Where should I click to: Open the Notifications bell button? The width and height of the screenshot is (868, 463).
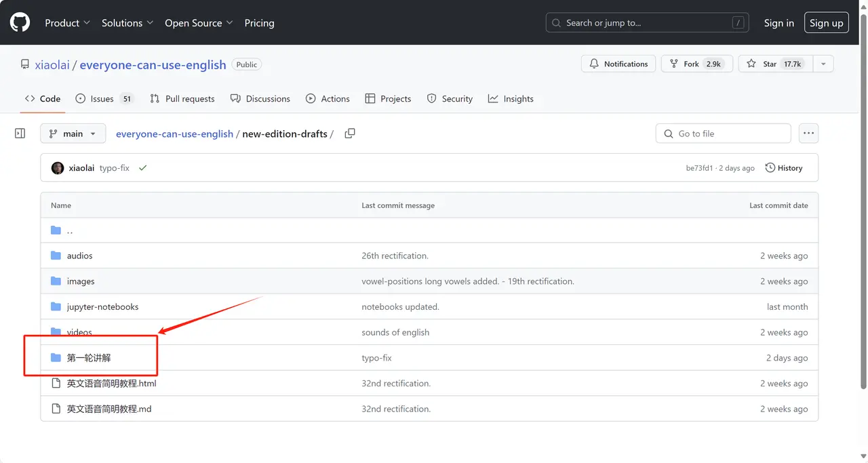(x=618, y=64)
